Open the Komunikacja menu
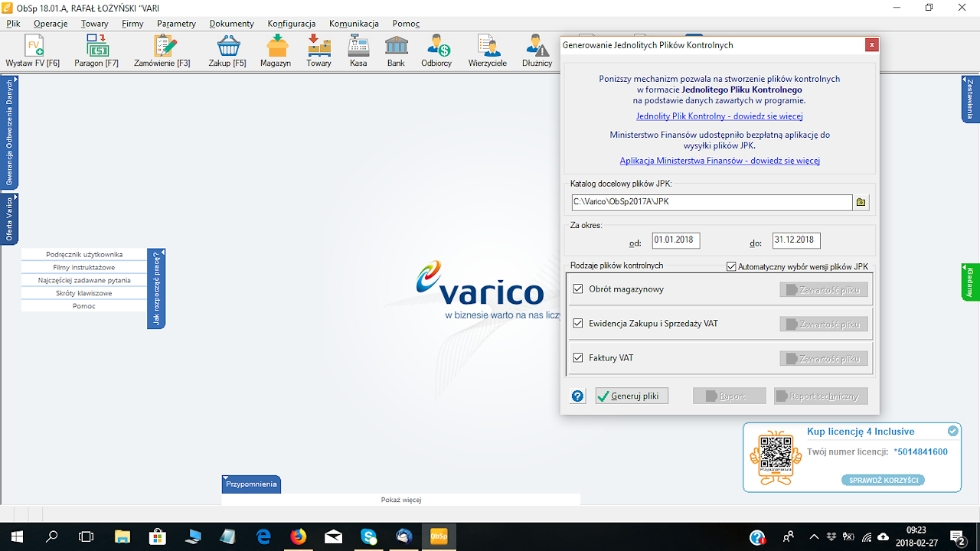980x551 pixels. click(x=354, y=24)
